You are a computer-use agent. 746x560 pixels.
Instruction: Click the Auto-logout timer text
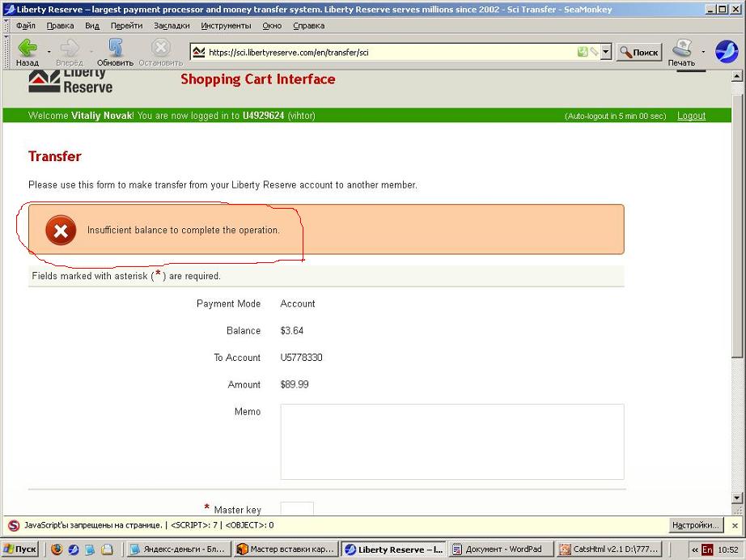(615, 116)
